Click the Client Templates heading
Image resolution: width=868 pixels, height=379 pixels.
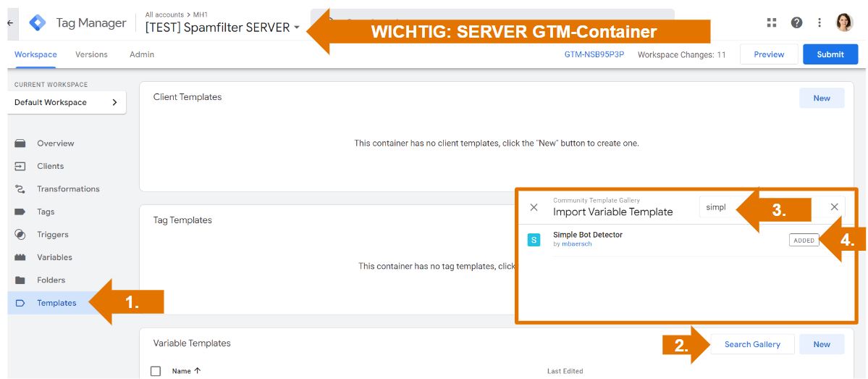tap(187, 97)
